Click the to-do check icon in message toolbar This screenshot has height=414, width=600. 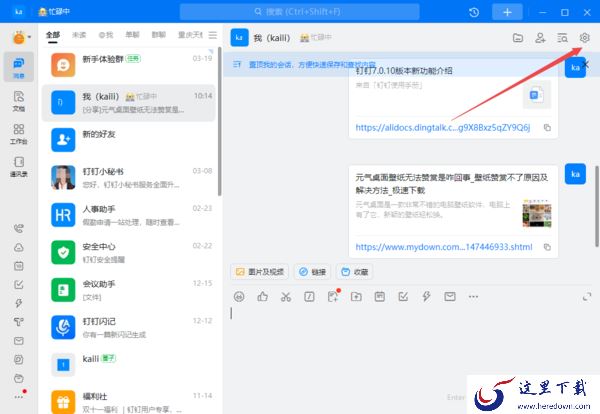tap(403, 297)
